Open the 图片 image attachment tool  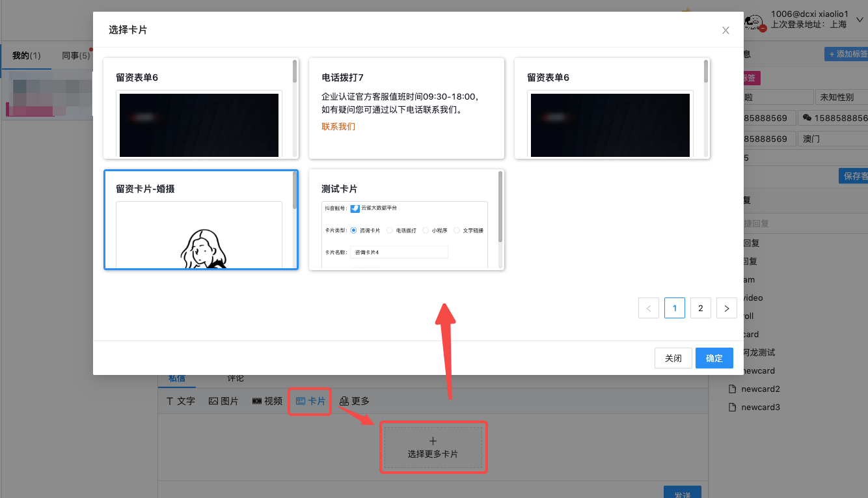pos(224,401)
